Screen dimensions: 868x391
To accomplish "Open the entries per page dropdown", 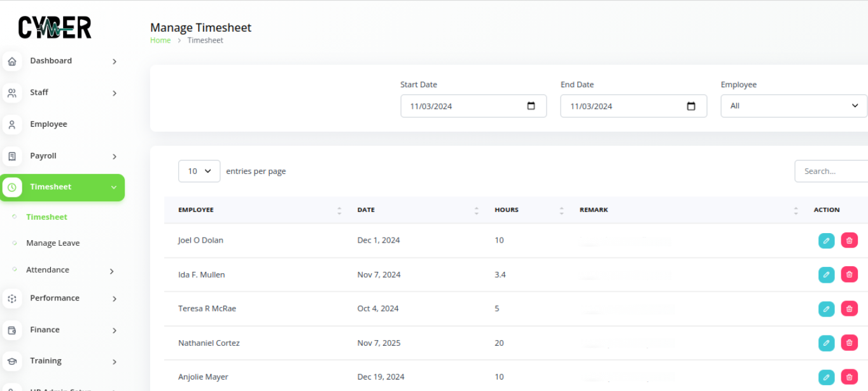I will (199, 171).
